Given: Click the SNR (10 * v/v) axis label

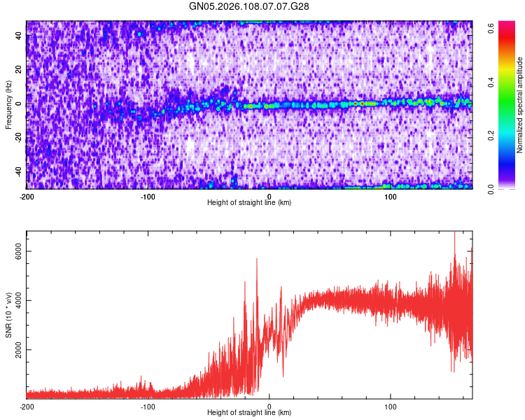Looking at the screenshot, I should pyautogui.click(x=8, y=315).
